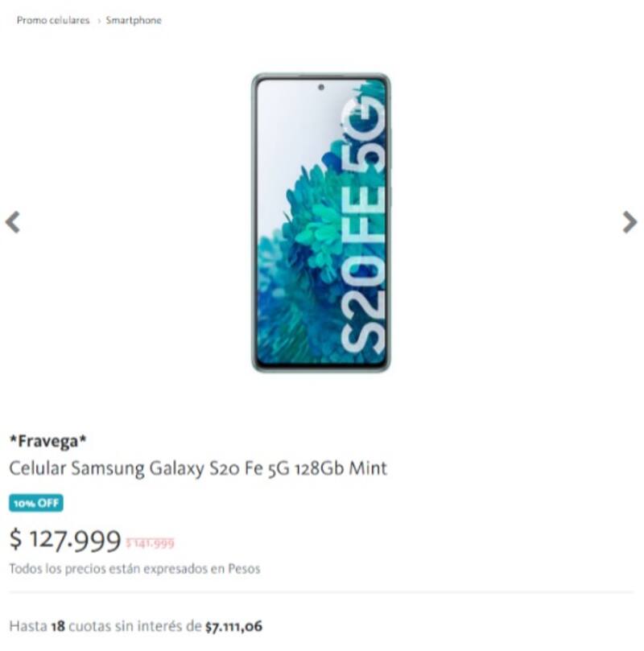Open the Galaxy S20 FE phone image
Viewport: 644px width, 651px height.
[321, 223]
